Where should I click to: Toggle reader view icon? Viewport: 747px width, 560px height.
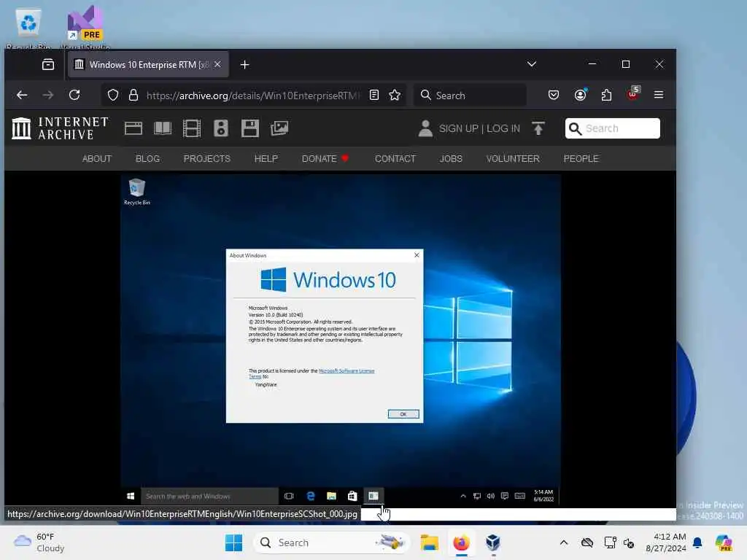(374, 96)
